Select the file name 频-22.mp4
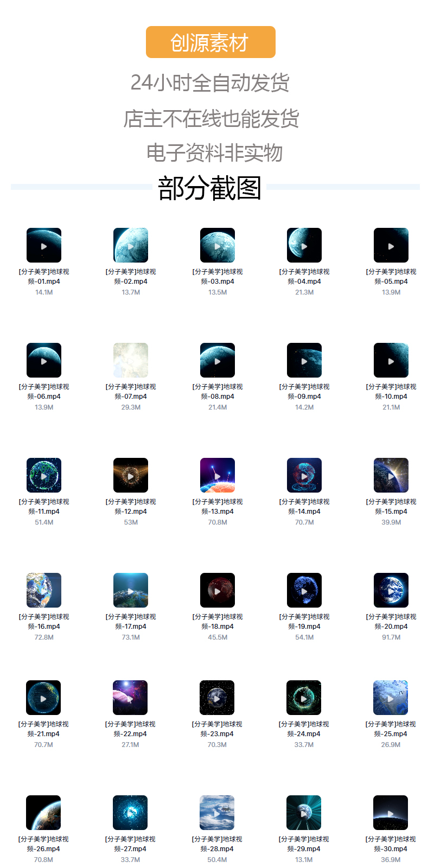Viewport: 434px width, 868px height. tap(130, 734)
